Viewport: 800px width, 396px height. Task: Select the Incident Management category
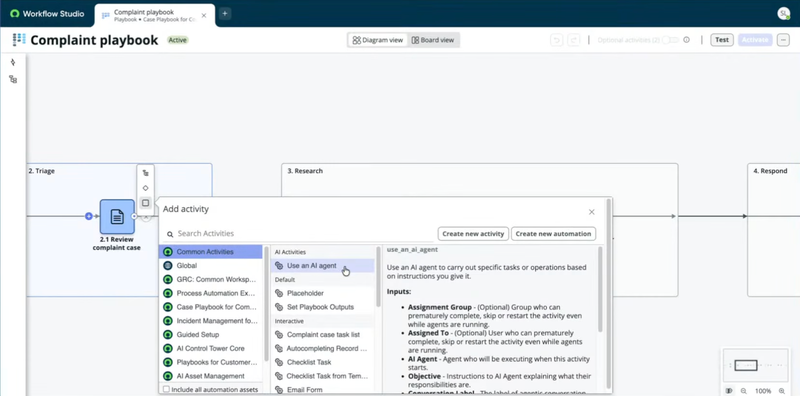(211, 321)
